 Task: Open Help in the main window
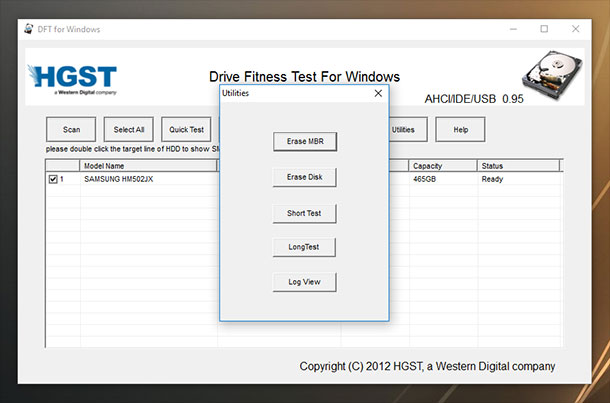(460, 130)
